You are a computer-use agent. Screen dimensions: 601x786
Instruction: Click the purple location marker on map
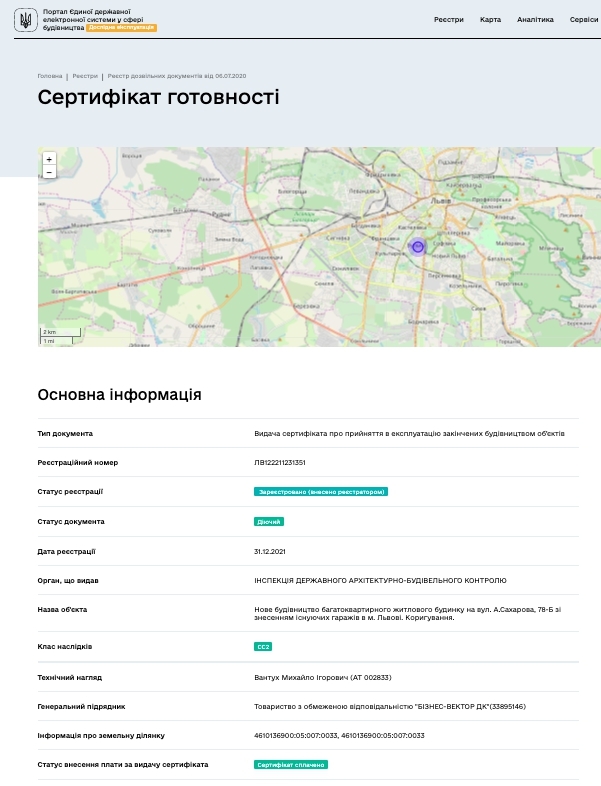(x=418, y=246)
